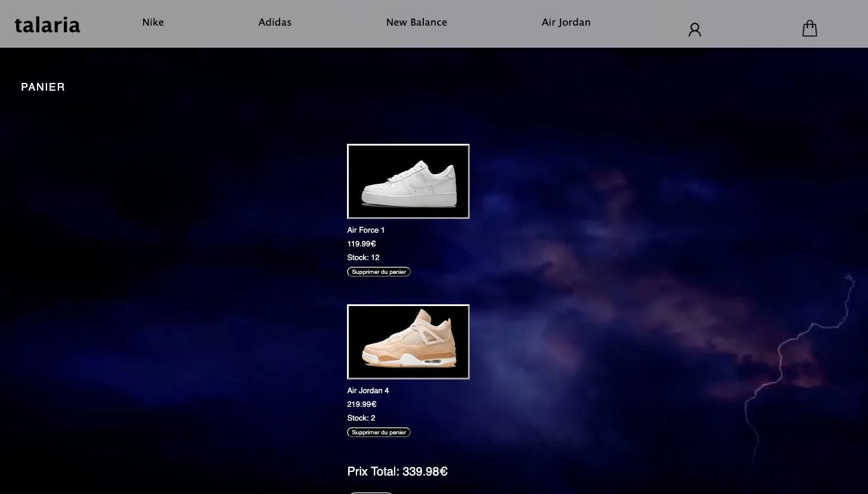Select the Air Jordan 4 product name
The width and height of the screenshot is (868, 494).
point(368,391)
